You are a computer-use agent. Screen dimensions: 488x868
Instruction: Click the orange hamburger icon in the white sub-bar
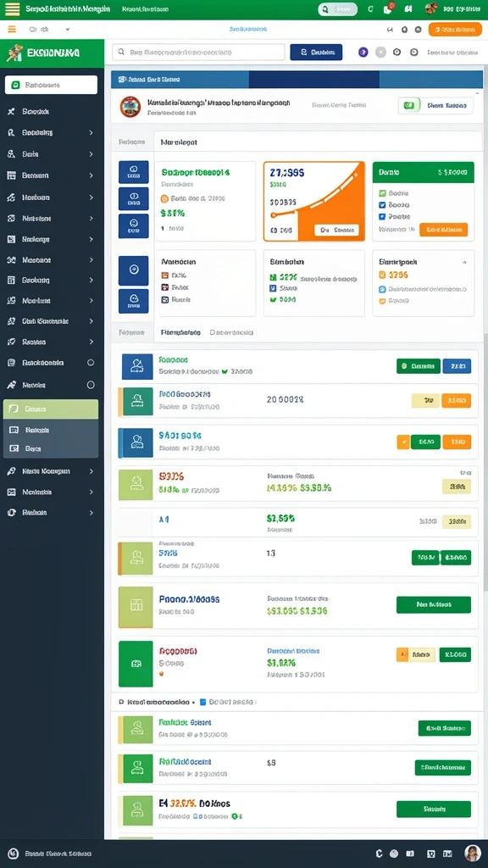12,30
